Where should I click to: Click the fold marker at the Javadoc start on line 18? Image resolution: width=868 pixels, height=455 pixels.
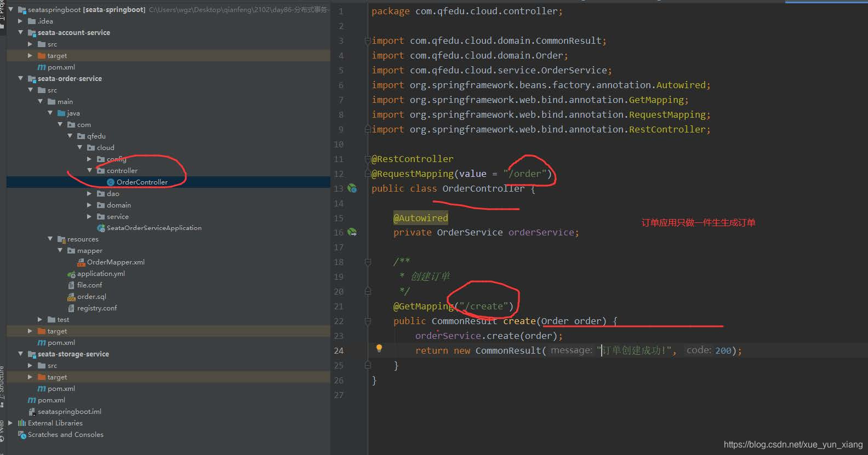coord(368,262)
